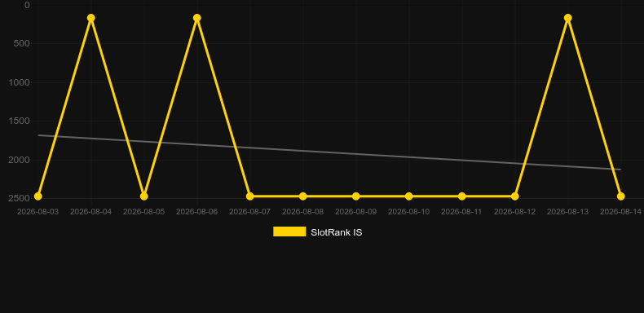The width and height of the screenshot is (644, 313).
Task: Click the peak data point on 2026-08-04
Action: tap(90, 18)
